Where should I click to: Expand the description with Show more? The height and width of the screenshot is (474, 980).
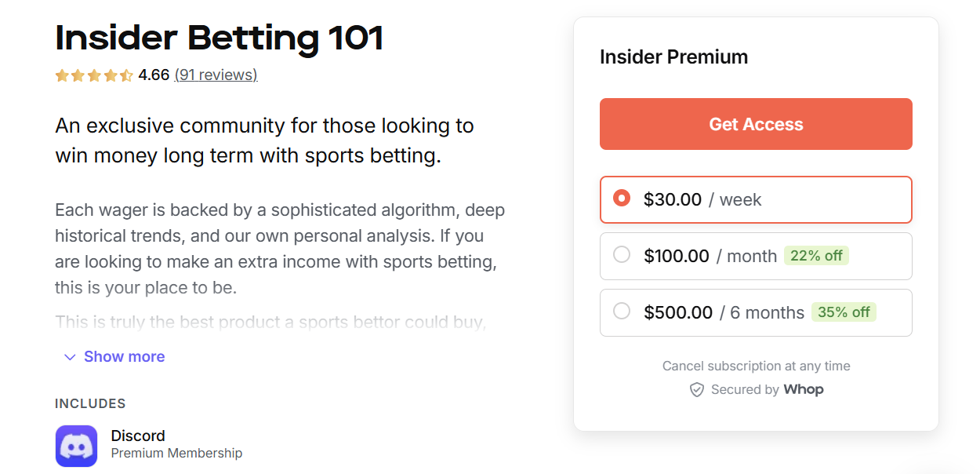click(x=123, y=357)
